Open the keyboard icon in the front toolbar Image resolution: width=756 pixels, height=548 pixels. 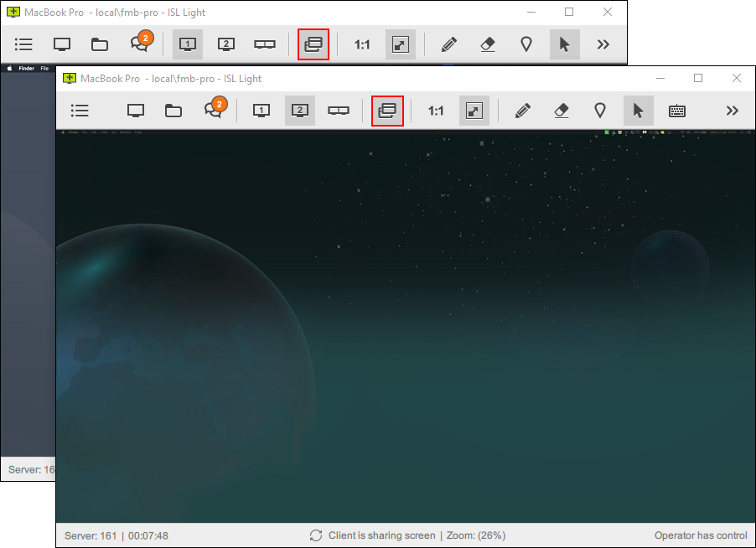(x=677, y=111)
